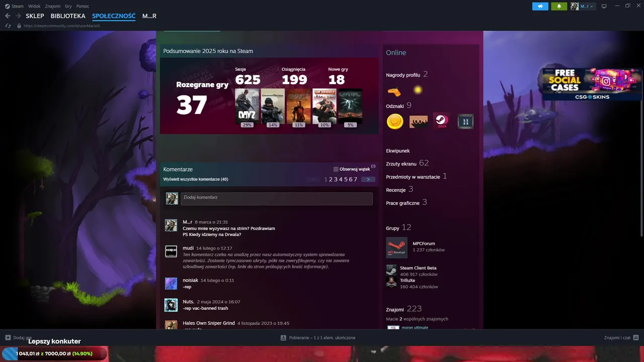
Task: Go back with the left navigation arrow
Action: 8,16
